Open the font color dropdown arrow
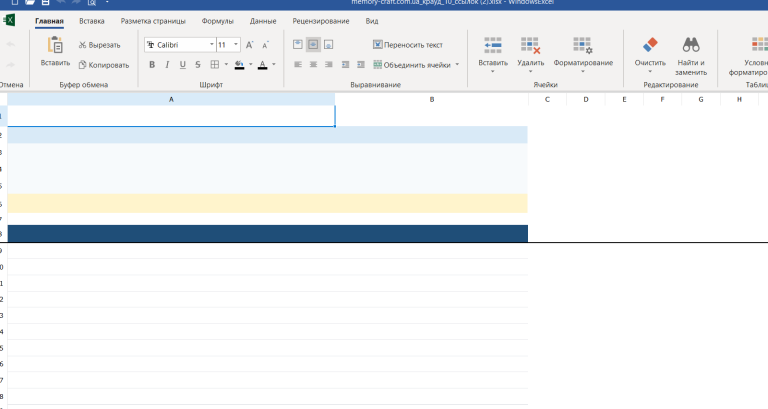This screenshot has height=409, width=768. click(x=273, y=65)
